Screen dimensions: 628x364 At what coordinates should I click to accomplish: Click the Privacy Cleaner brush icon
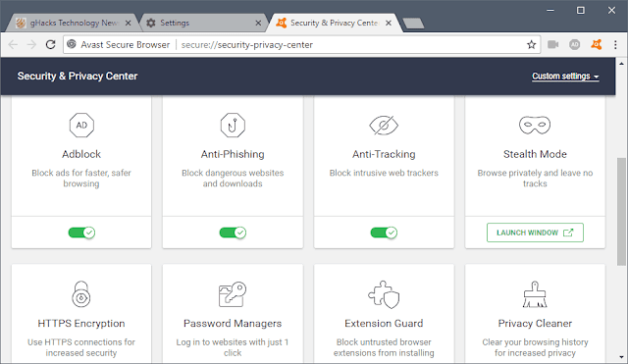click(535, 294)
